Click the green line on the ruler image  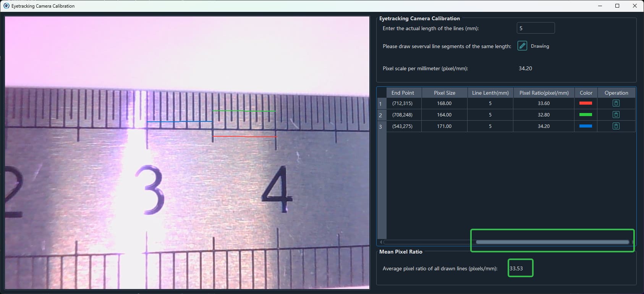[244, 111]
